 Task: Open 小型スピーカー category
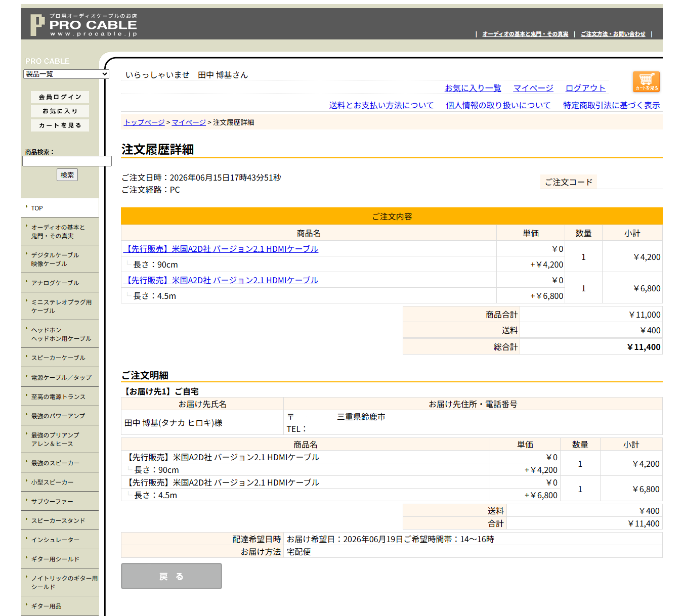pyautogui.click(x=60, y=482)
